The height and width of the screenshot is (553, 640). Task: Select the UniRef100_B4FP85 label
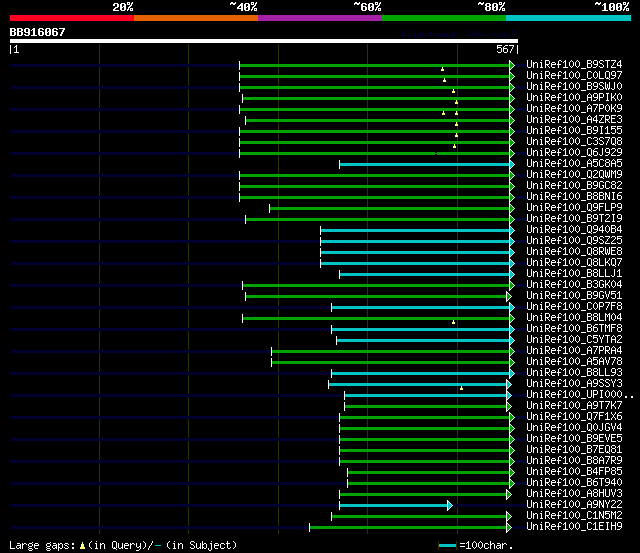[574, 472]
